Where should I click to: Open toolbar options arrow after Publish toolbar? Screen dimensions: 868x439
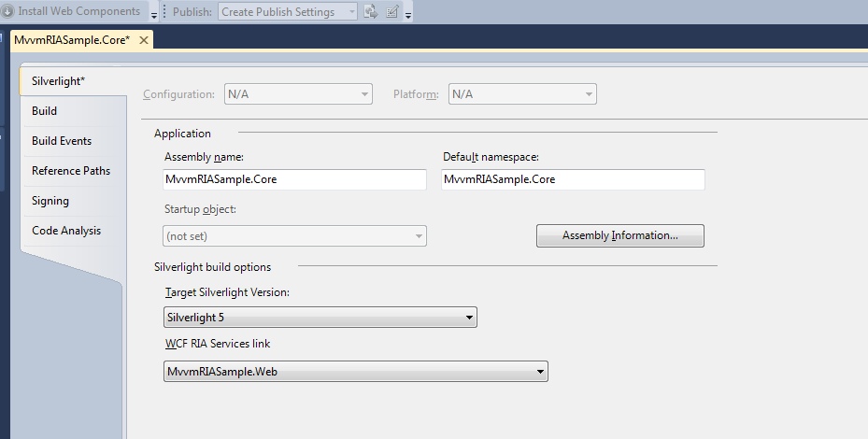tap(408, 16)
